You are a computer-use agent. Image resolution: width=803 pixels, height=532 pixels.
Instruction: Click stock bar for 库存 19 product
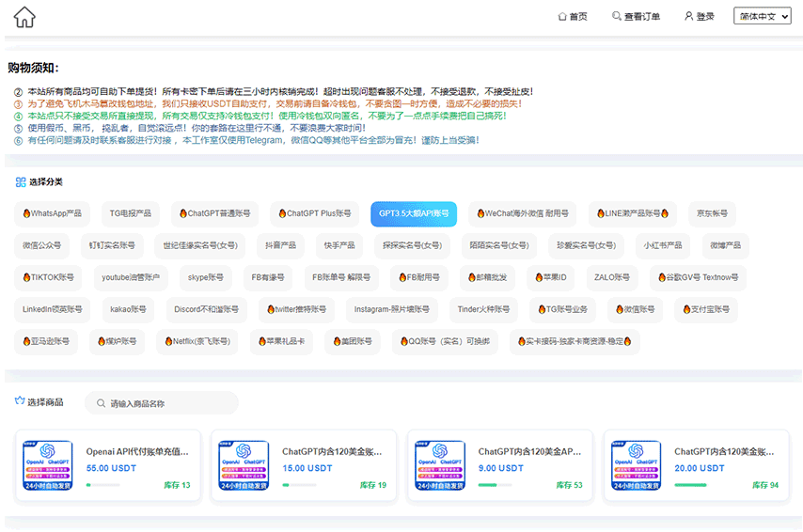(x=299, y=485)
